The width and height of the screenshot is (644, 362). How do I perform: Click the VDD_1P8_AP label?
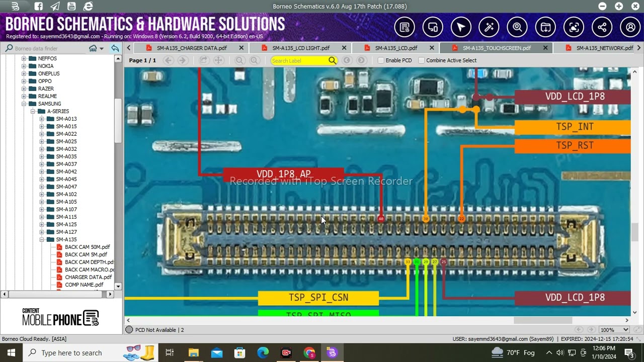tap(283, 174)
